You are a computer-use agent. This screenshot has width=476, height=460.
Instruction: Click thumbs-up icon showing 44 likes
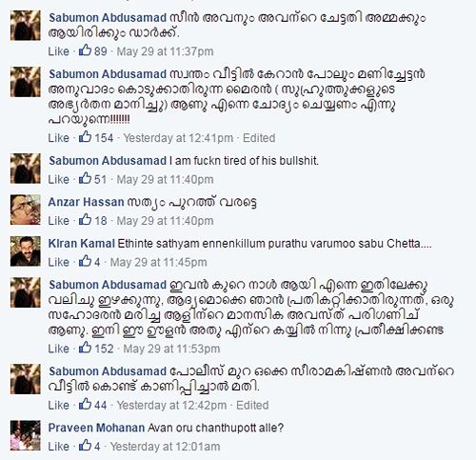(85, 404)
